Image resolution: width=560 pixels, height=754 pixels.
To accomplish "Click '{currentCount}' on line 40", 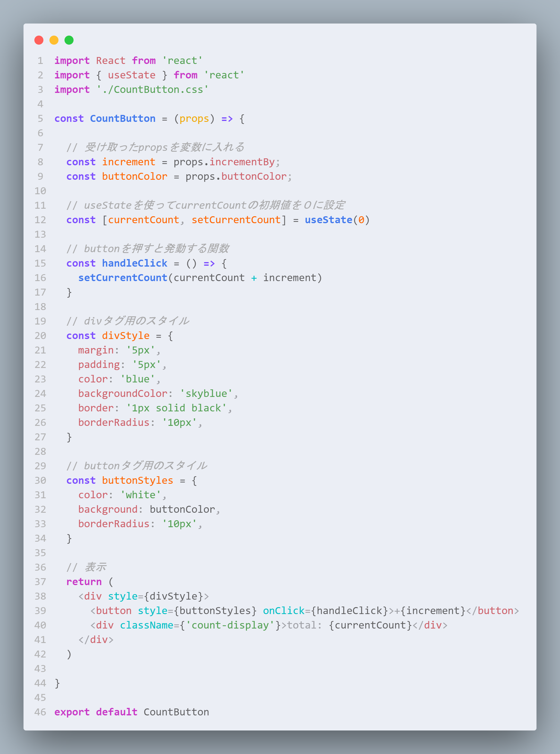I will tap(370, 625).
